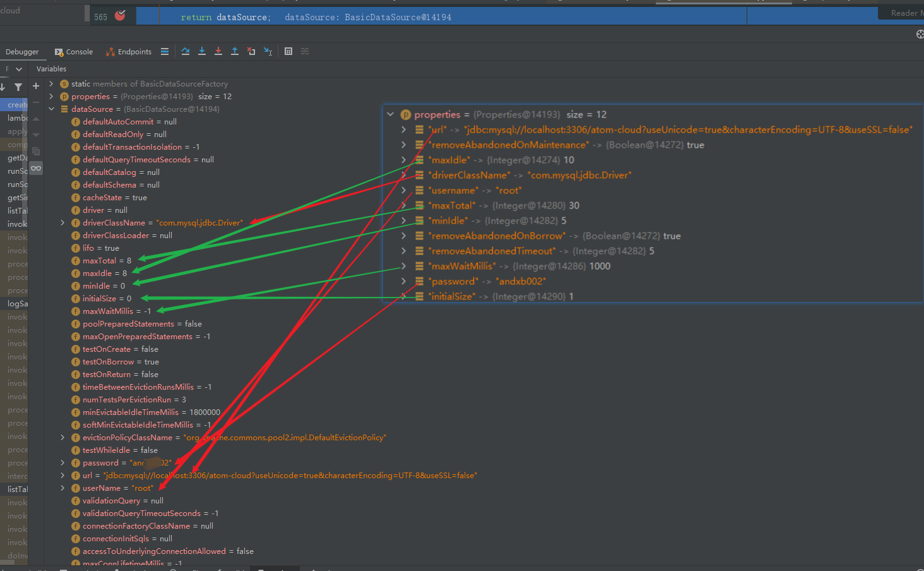
Task: Click the Remove Watch minus icon
Action: [36, 101]
